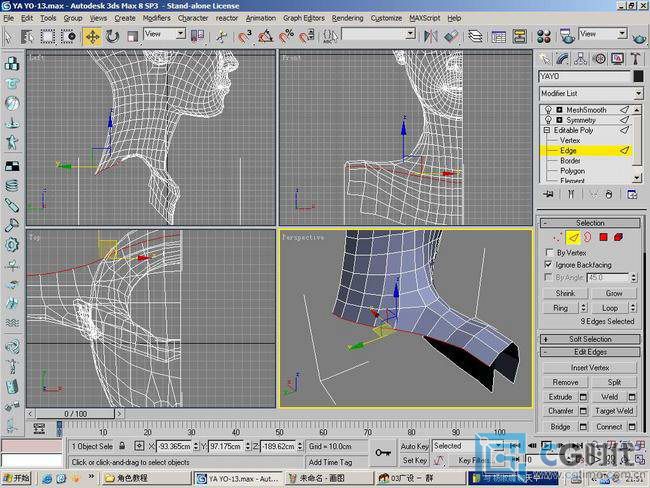Collapse the Edit Edges rollout
650x488 pixels.
(590, 352)
